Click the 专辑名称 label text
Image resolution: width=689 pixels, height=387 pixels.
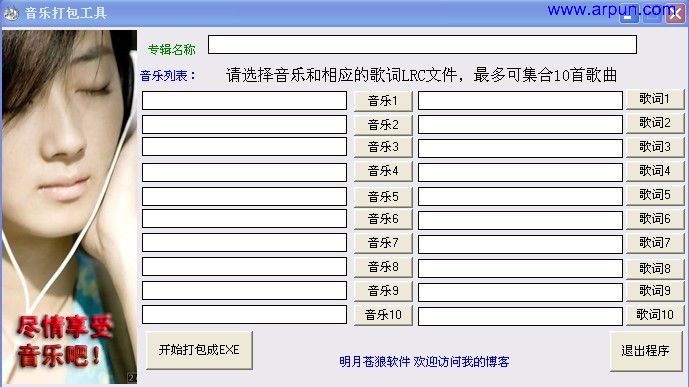(x=172, y=50)
